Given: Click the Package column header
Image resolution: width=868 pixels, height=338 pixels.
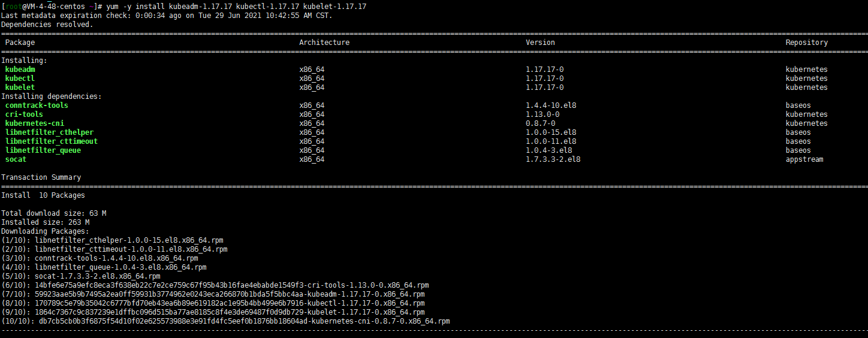Looking at the screenshot, I should tap(20, 43).
